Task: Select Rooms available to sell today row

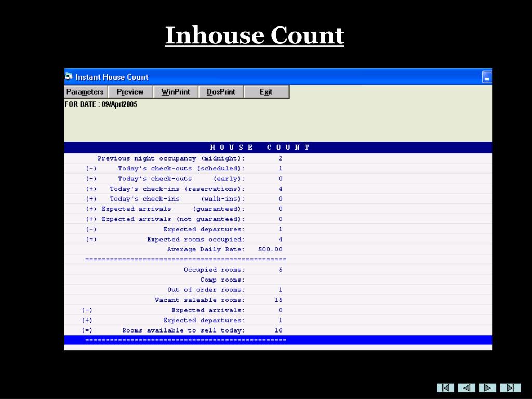Action: tap(278, 330)
